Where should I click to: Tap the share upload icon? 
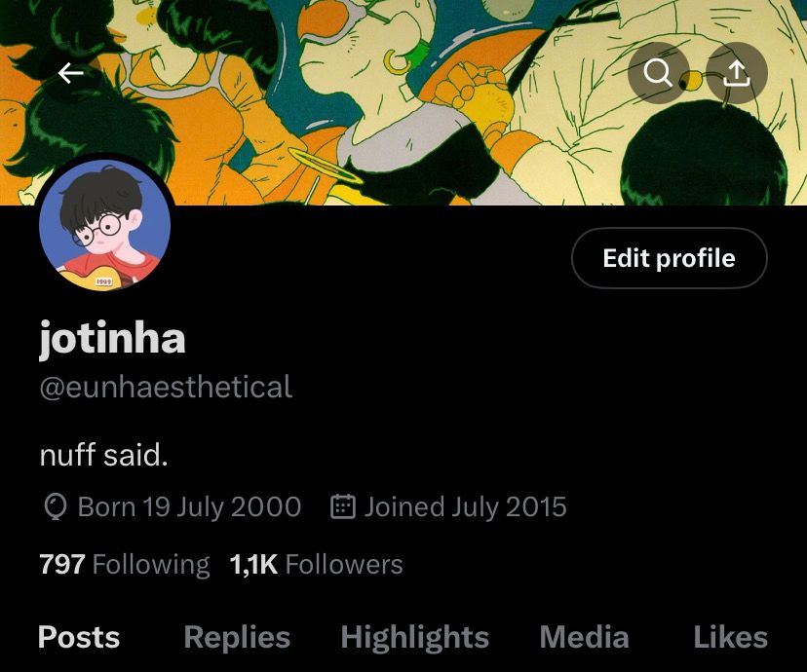(737, 72)
